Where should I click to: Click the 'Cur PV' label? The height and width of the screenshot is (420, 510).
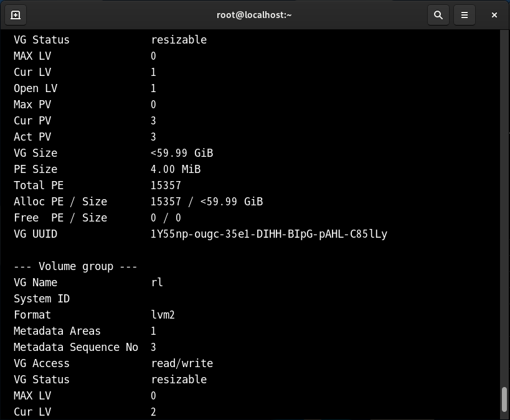tap(32, 121)
